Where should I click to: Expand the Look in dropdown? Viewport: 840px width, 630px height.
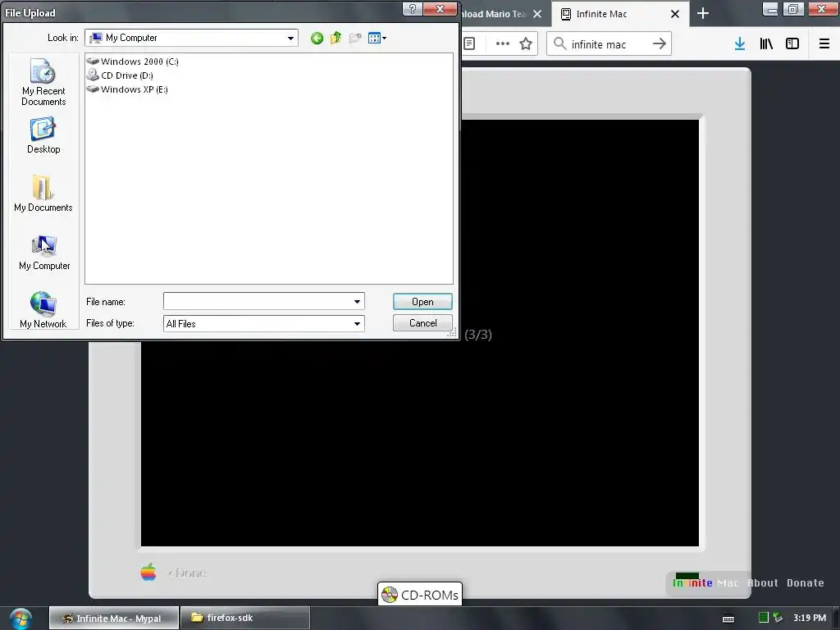tap(290, 38)
